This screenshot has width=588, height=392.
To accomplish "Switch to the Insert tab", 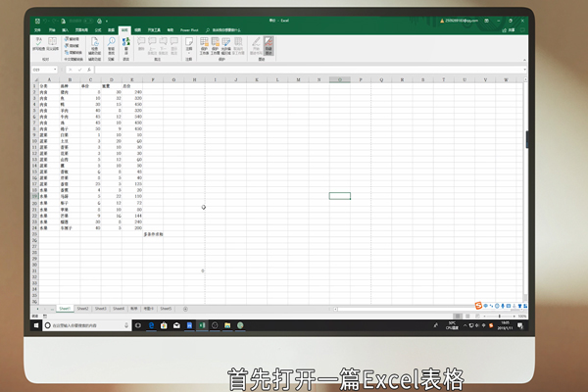I will [x=66, y=30].
